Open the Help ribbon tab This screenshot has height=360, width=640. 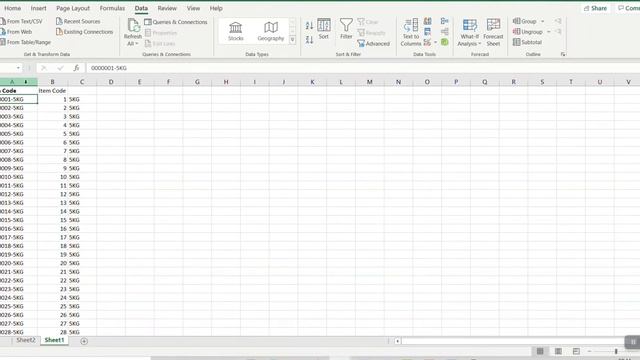[x=216, y=8]
